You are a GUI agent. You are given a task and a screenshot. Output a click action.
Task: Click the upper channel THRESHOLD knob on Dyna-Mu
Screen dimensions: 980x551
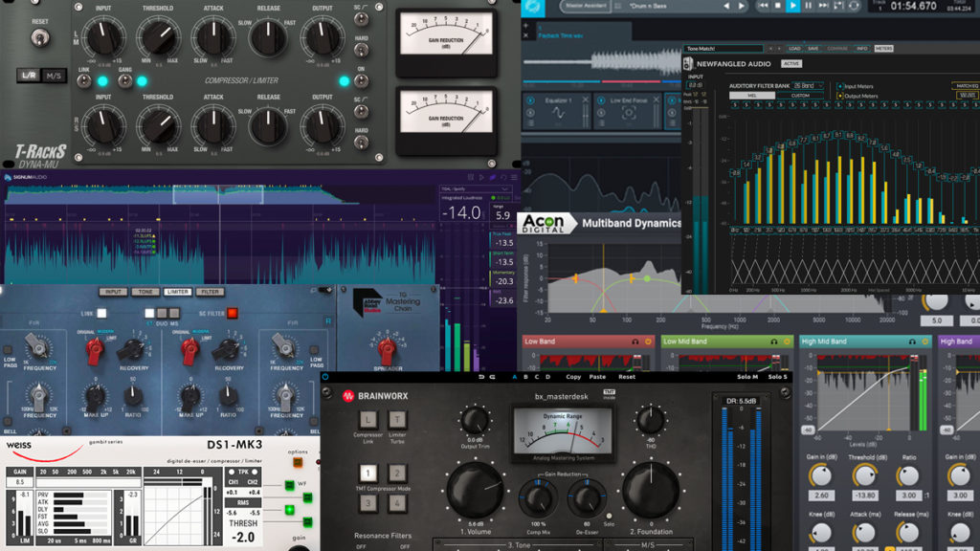coord(158,37)
